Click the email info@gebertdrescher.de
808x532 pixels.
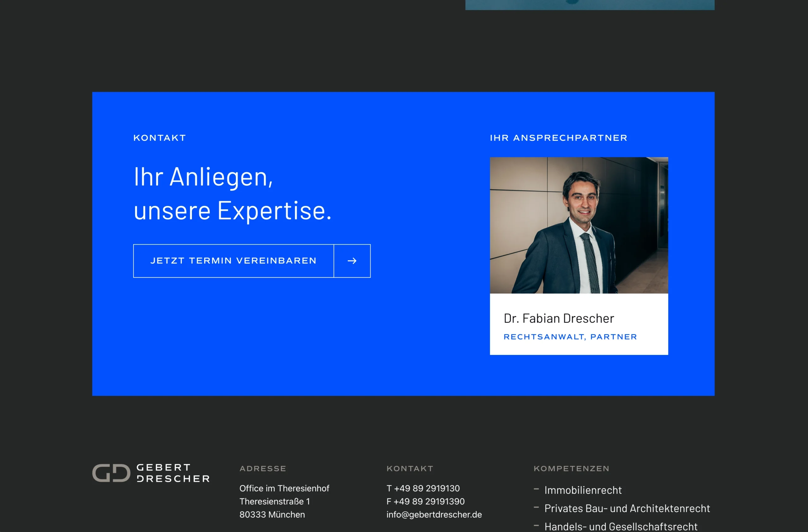click(x=434, y=514)
